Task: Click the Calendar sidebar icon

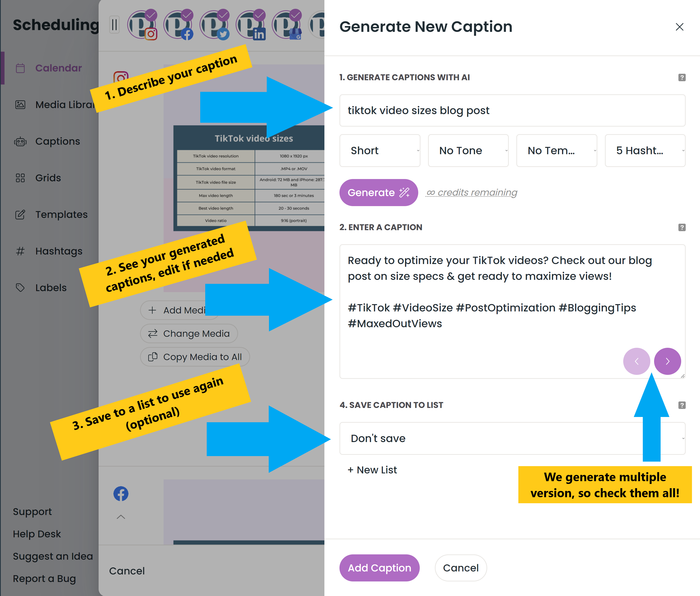Action: [x=20, y=68]
